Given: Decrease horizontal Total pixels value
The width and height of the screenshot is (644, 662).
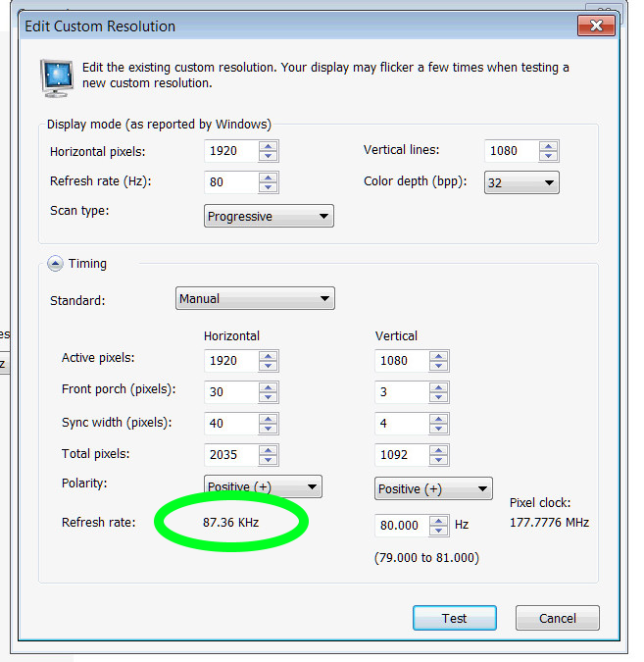Looking at the screenshot, I should 269,461.
